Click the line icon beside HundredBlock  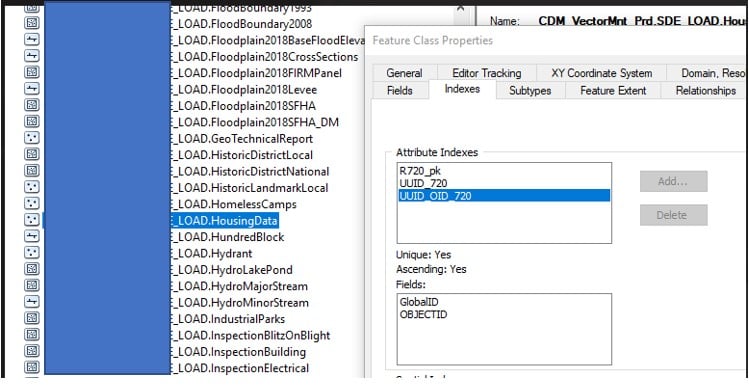32,236
